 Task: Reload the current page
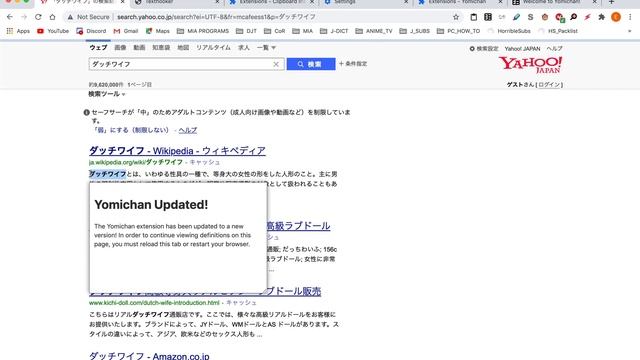tap(38, 17)
